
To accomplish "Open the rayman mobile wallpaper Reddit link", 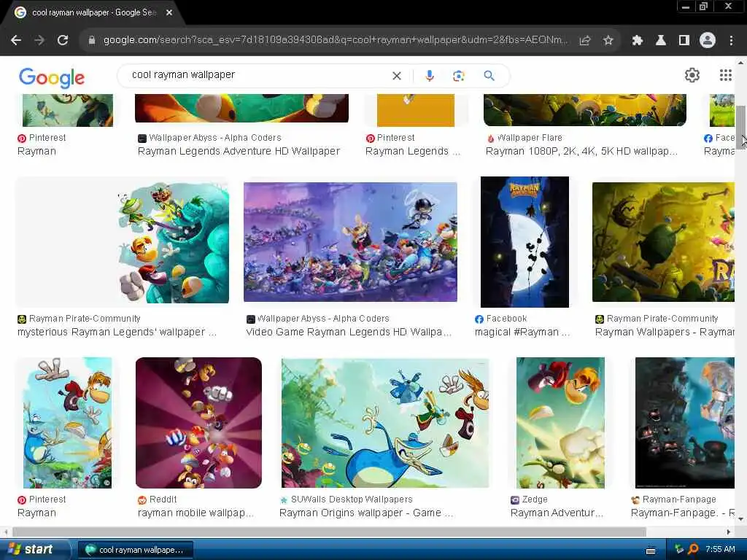I will 196,513.
